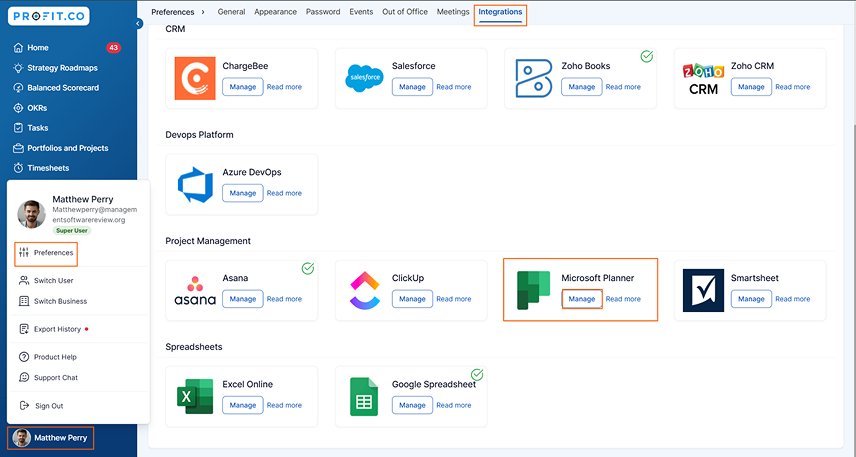Click the Home notification badge 43
This screenshot has width=856, height=457.
(x=113, y=48)
